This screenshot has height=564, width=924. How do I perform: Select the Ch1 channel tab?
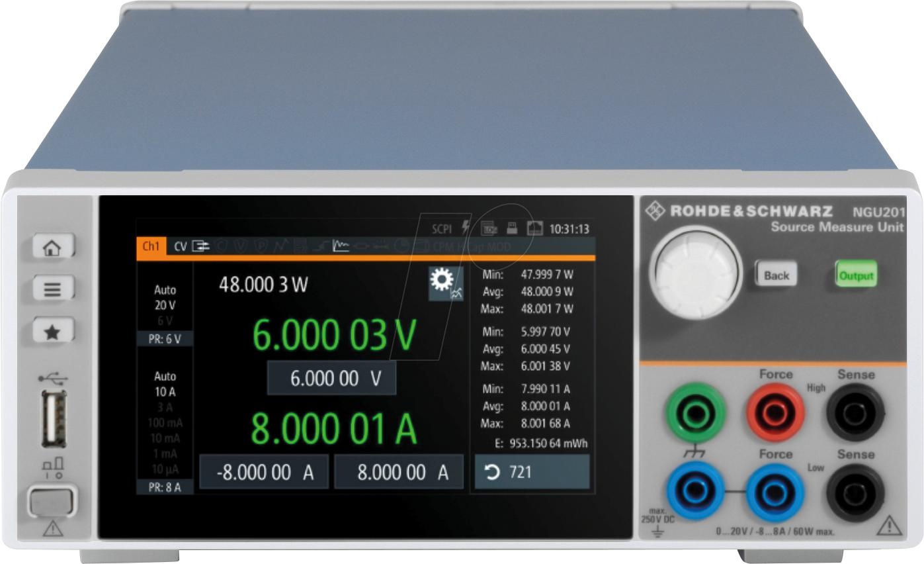tap(151, 247)
